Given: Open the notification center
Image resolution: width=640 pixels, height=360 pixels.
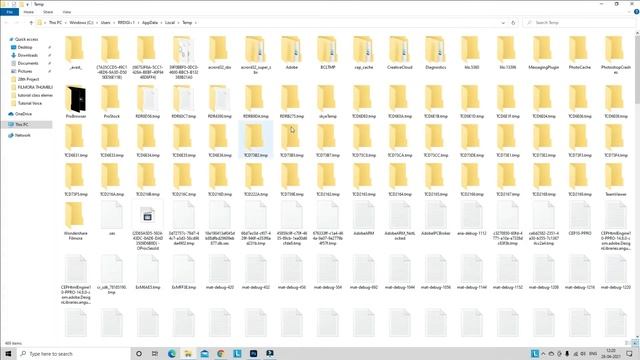Looking at the screenshot, I should pos(630,353).
